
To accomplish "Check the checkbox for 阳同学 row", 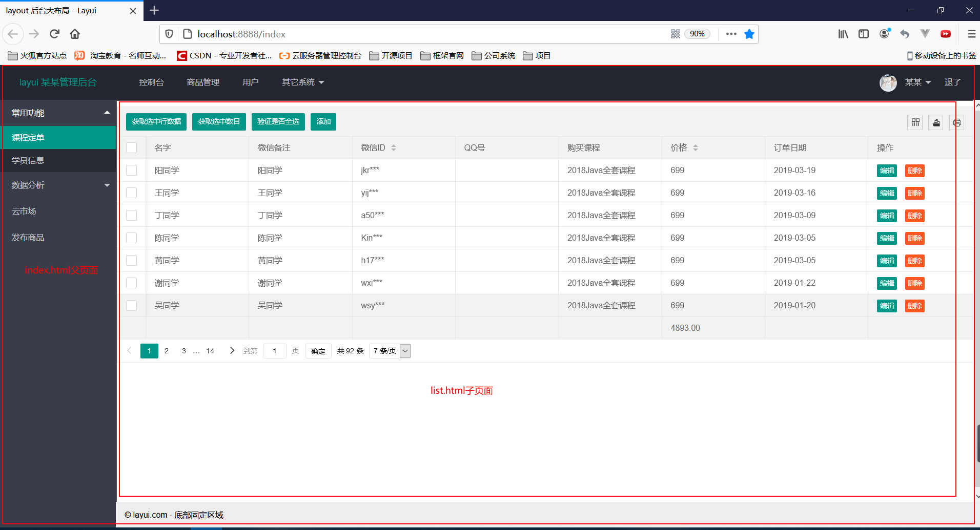I will [x=132, y=170].
